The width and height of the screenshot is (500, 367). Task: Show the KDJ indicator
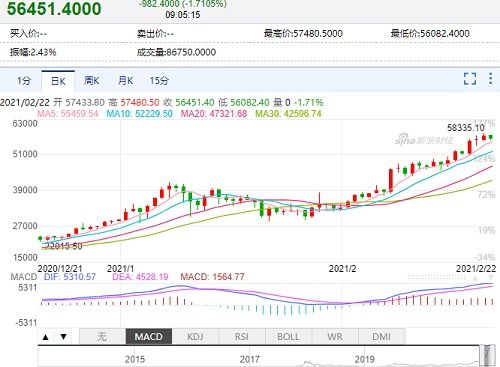pyautogui.click(x=195, y=336)
